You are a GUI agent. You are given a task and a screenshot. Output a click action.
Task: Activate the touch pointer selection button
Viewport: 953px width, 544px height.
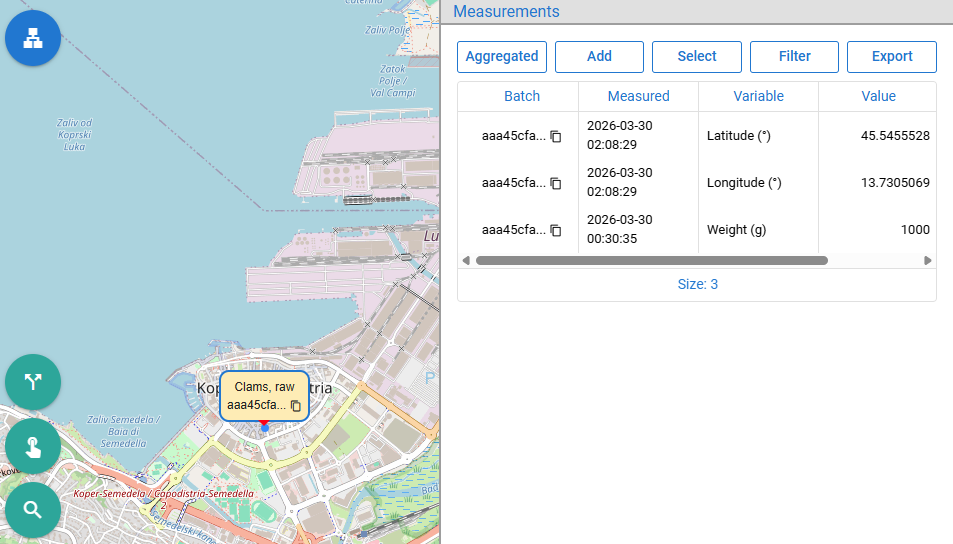[x=33, y=446]
